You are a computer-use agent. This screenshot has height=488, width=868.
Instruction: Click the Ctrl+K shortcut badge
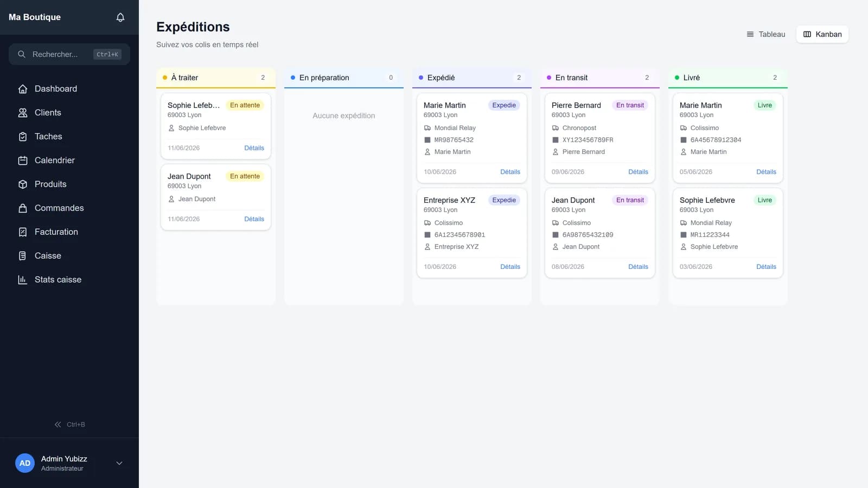point(107,54)
